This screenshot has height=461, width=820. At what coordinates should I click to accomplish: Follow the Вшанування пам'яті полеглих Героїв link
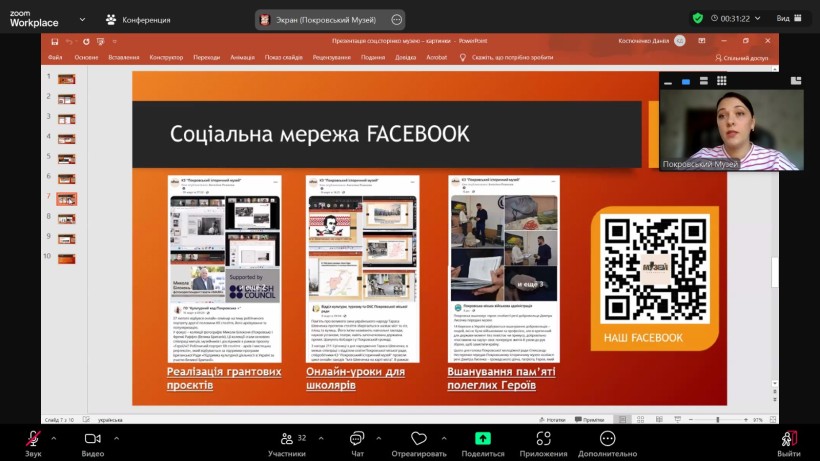(x=501, y=378)
